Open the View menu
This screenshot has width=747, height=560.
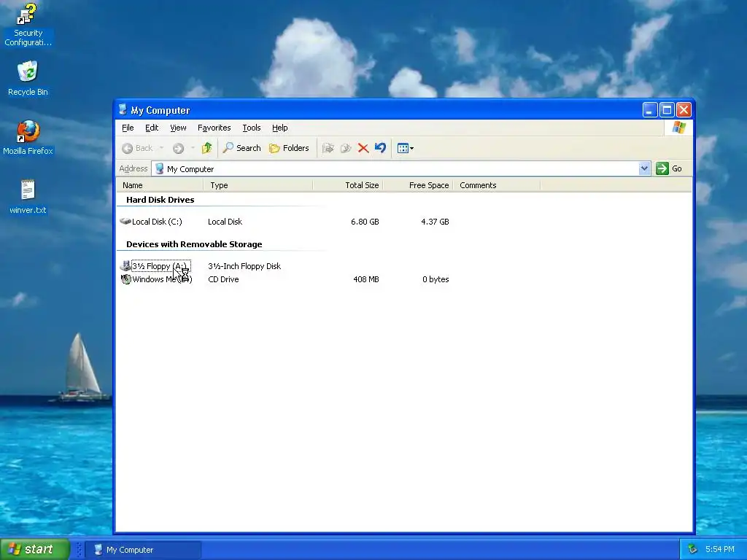[x=178, y=128]
